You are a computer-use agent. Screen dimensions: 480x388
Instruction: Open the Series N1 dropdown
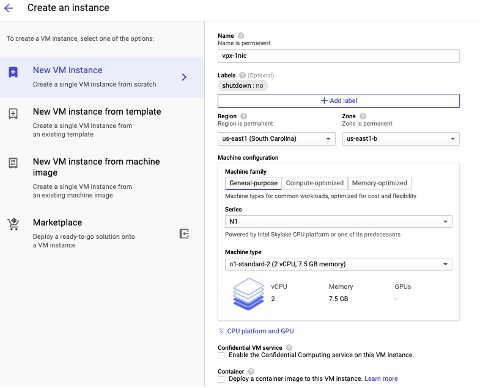(x=339, y=222)
